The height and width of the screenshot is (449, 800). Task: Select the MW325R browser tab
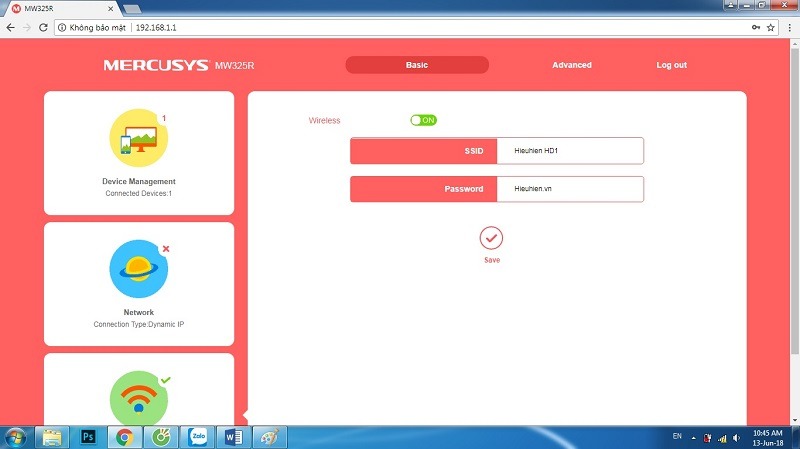[x=60, y=9]
